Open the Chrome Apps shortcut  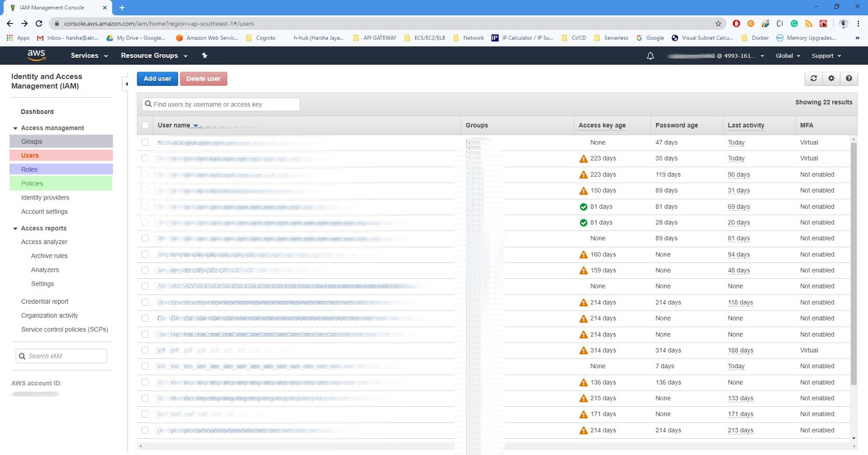coord(18,38)
